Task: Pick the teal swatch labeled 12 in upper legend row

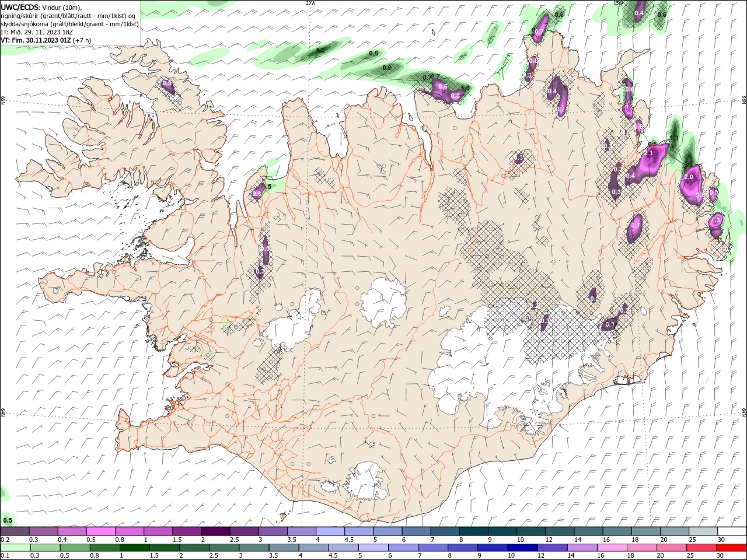Action: [559, 531]
